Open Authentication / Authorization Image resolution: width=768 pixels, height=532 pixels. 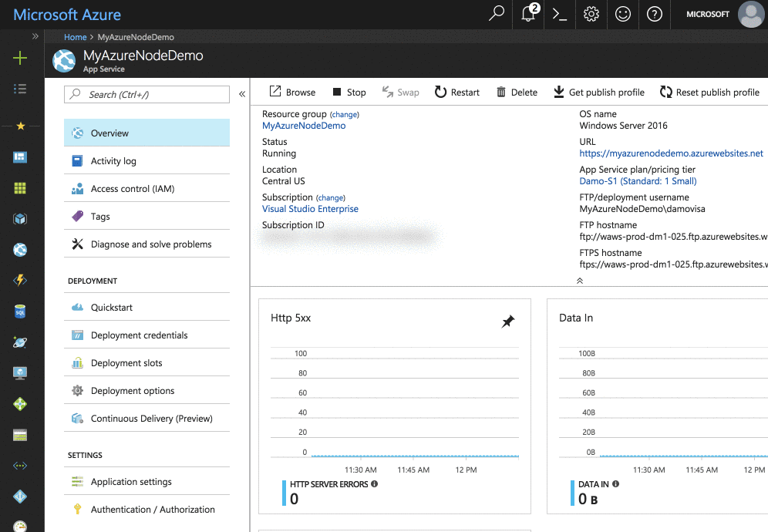147,510
